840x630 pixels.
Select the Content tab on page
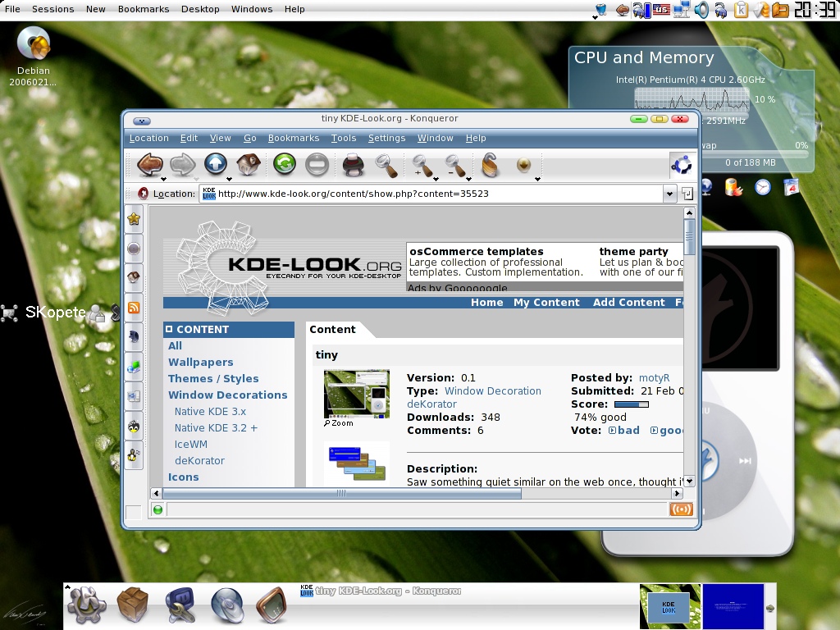(333, 330)
